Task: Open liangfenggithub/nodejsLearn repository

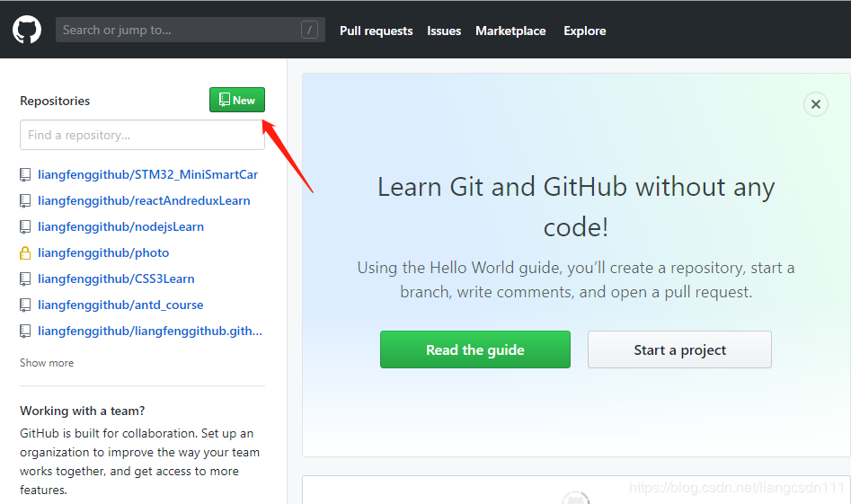Action: [x=121, y=226]
